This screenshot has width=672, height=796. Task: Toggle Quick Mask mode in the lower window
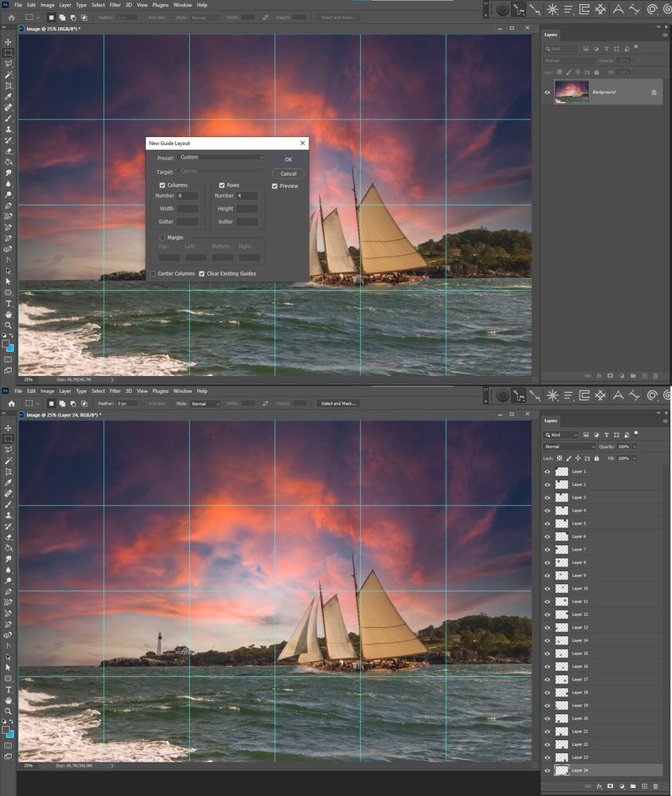[x=8, y=745]
